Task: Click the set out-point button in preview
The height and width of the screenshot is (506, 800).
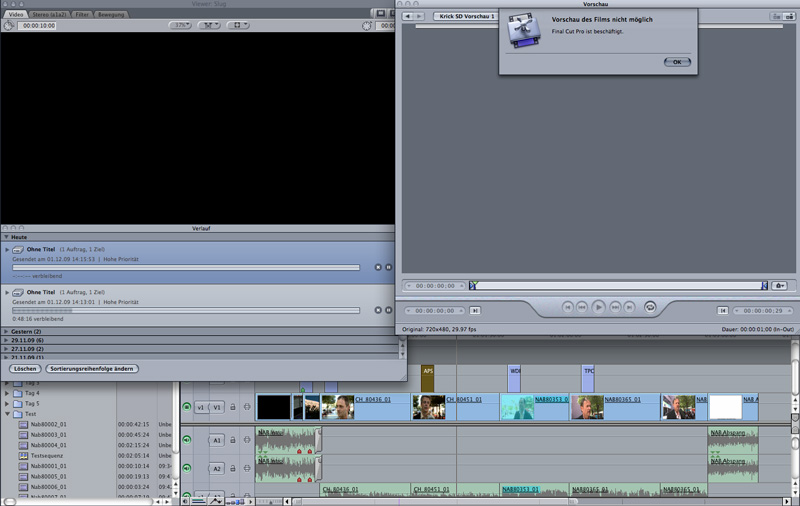Action: [722, 310]
